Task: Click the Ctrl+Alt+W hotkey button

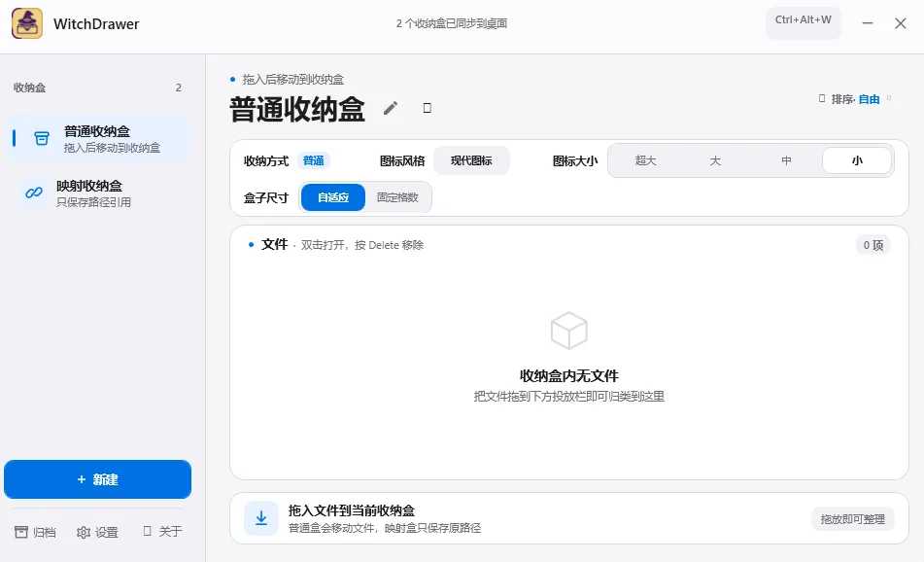Action: tap(804, 22)
